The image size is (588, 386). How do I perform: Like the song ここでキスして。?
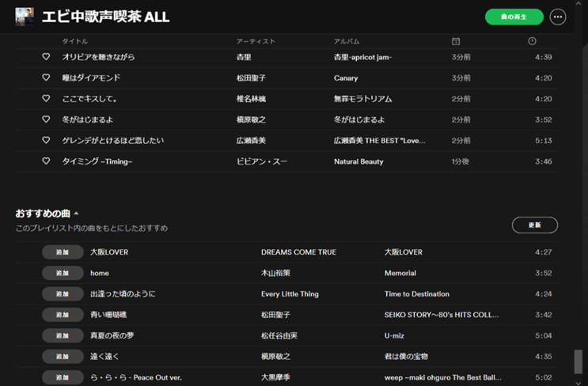coord(46,99)
